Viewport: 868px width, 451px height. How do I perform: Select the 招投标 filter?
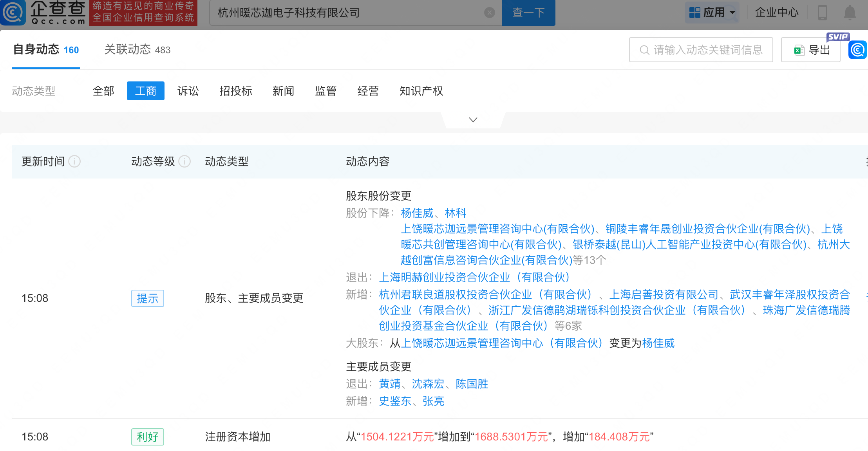236,91
